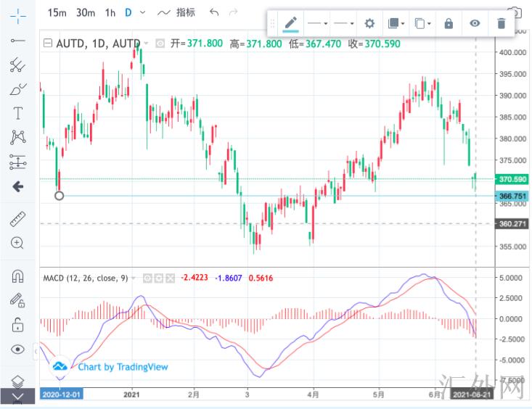Hide the drawing via floating toolbar eye icon
Image resolution: width=532 pixels, height=409 pixels.
[x=475, y=23]
